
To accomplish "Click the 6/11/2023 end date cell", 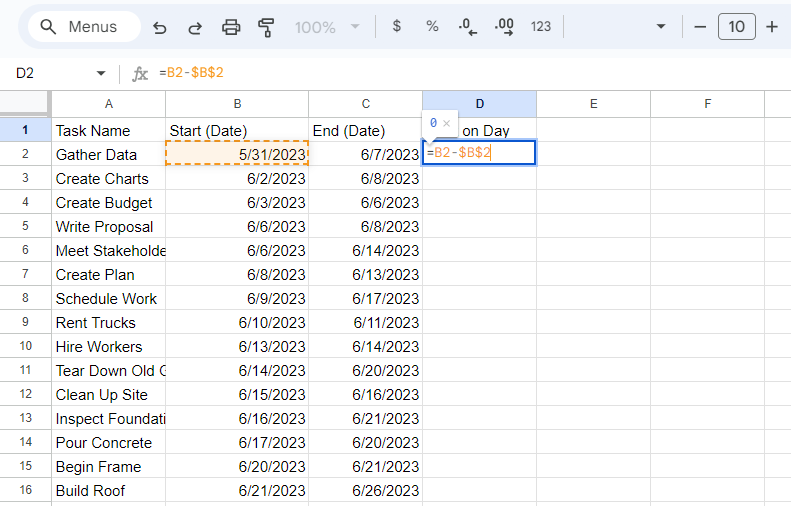I will pos(366,322).
